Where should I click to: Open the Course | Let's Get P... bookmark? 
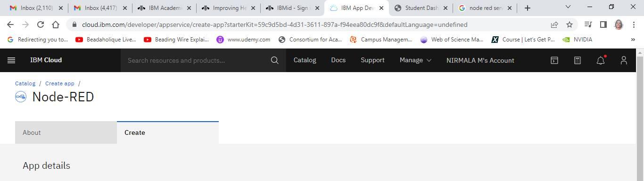pos(523,40)
